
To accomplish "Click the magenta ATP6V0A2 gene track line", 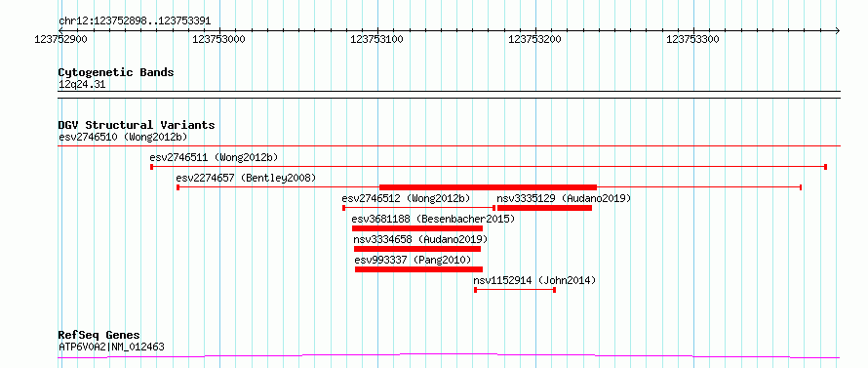I will tap(449, 355).
